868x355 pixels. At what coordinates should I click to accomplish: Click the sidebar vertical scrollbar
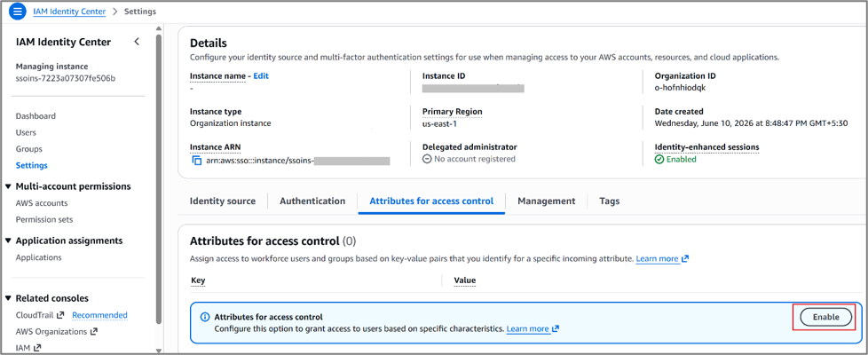pyautogui.click(x=159, y=177)
